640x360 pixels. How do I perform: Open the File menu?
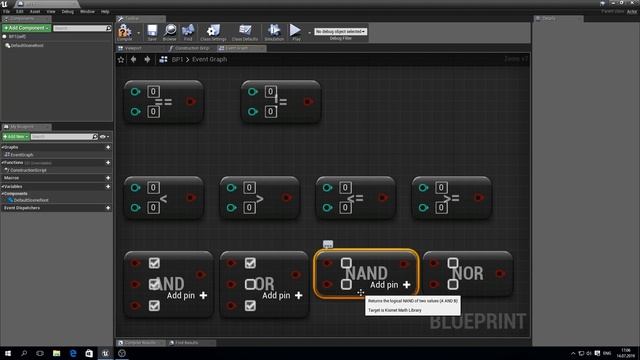pos(7,11)
